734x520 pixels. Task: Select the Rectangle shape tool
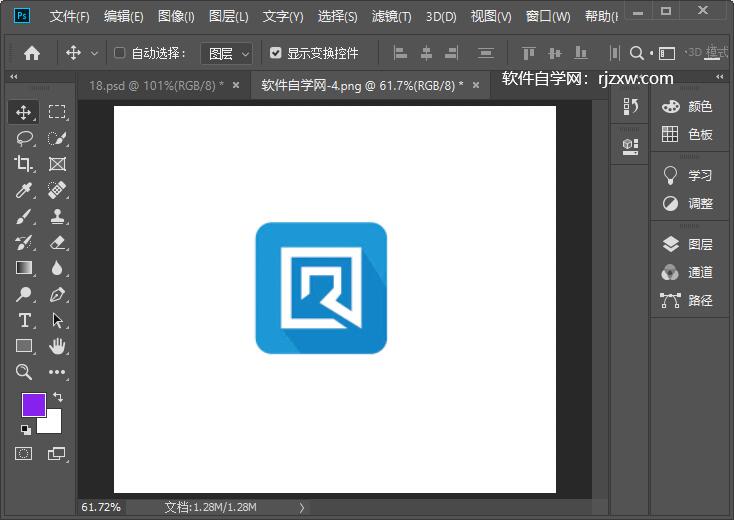pyautogui.click(x=23, y=346)
